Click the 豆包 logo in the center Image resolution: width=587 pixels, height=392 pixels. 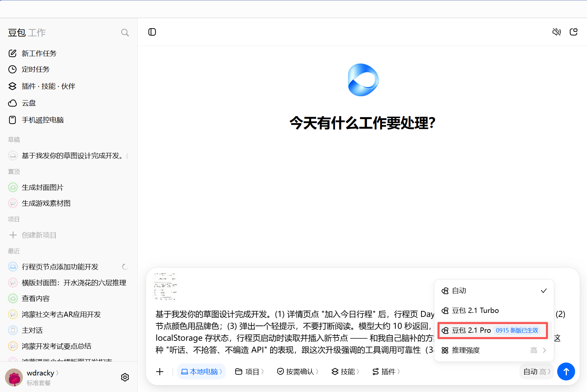pyautogui.click(x=363, y=80)
